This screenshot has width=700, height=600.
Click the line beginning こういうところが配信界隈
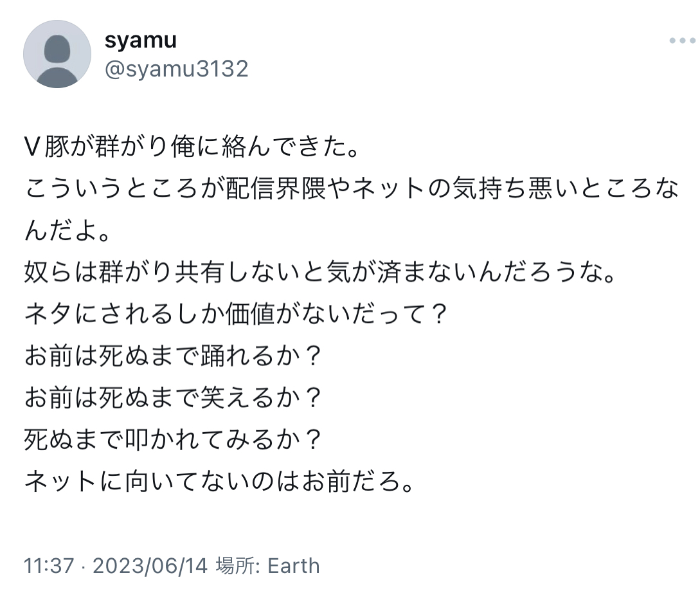[351, 191]
